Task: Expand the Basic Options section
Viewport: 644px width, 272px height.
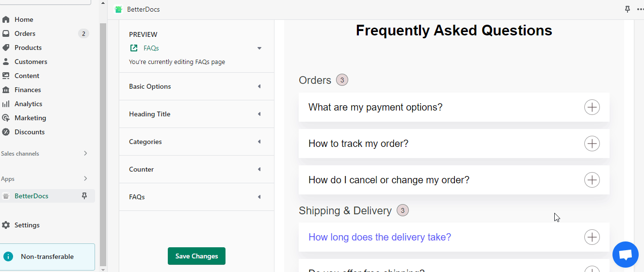Action: point(196,86)
